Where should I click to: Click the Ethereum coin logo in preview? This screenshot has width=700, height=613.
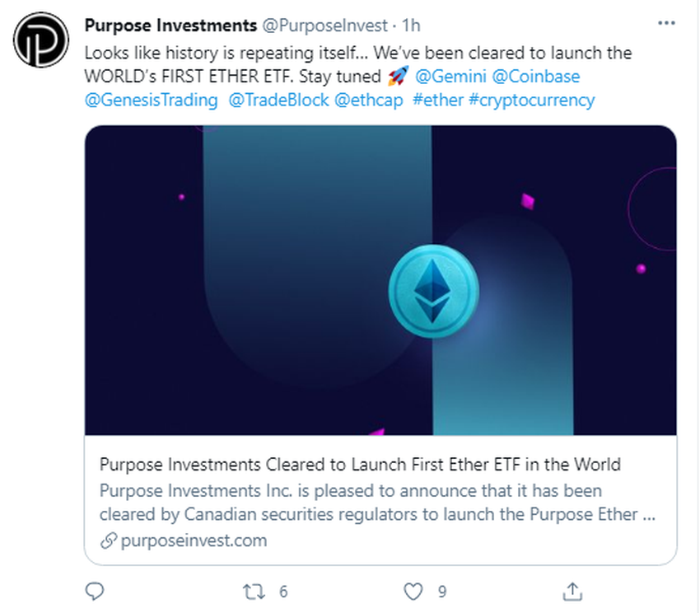tap(432, 291)
